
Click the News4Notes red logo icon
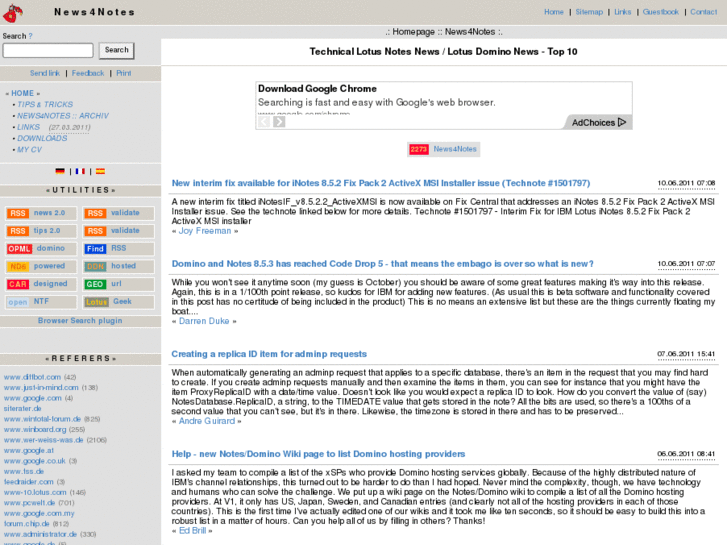pos(13,13)
